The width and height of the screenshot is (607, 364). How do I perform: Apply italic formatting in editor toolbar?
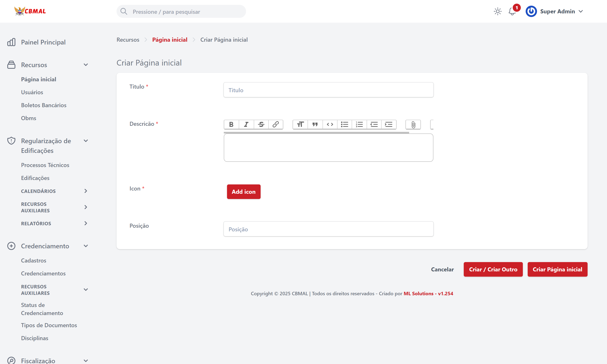pos(246,124)
